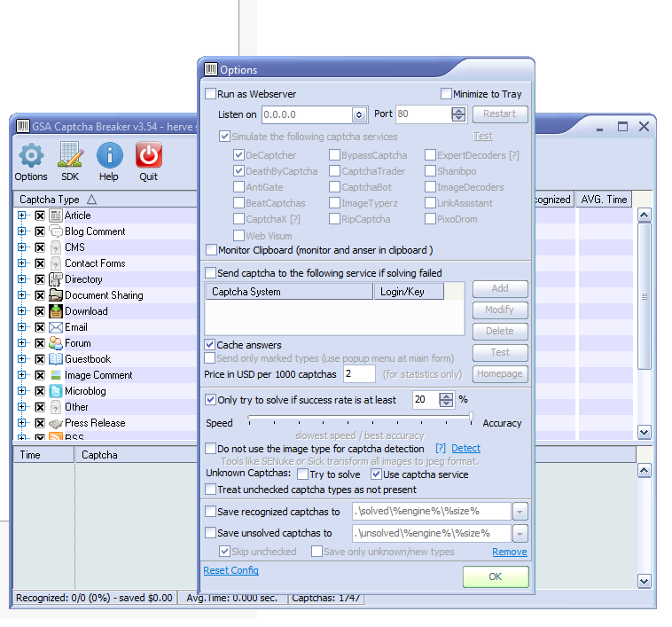Uncheck Use captcha service checkbox
The width and height of the screenshot is (672, 627).
[x=376, y=474]
